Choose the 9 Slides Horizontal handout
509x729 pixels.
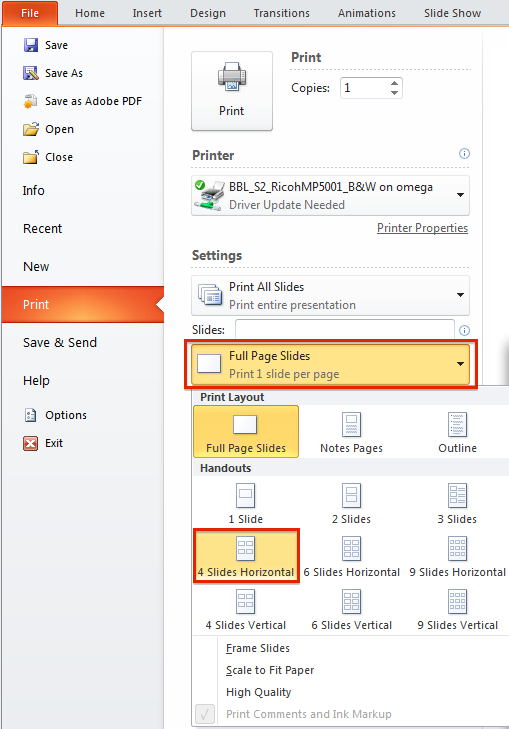click(457, 557)
